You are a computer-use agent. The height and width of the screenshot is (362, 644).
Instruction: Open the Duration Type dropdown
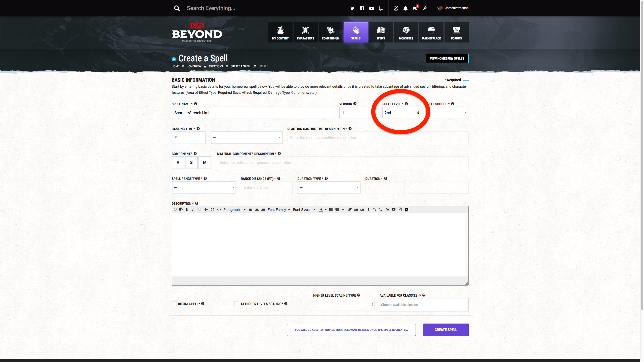click(329, 188)
